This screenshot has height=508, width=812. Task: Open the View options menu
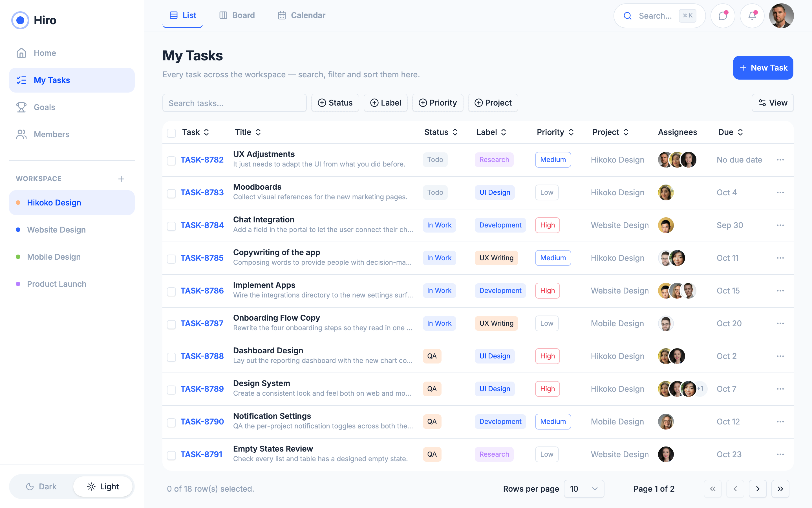pos(773,103)
